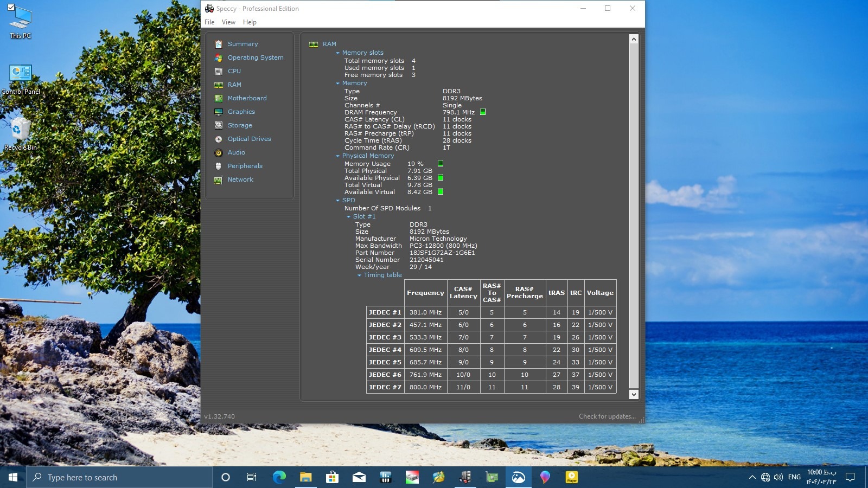This screenshot has width=868, height=488.
Task: Open the File menu
Action: tap(209, 22)
